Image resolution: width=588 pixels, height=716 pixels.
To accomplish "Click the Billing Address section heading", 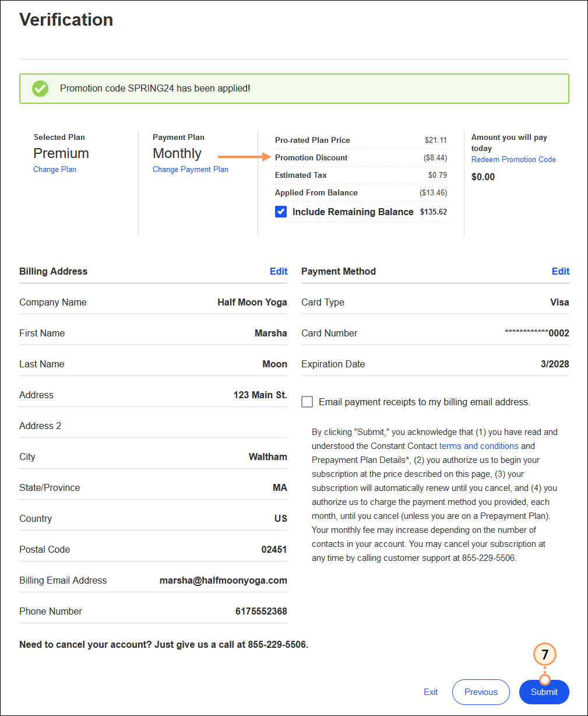I will 53,271.
